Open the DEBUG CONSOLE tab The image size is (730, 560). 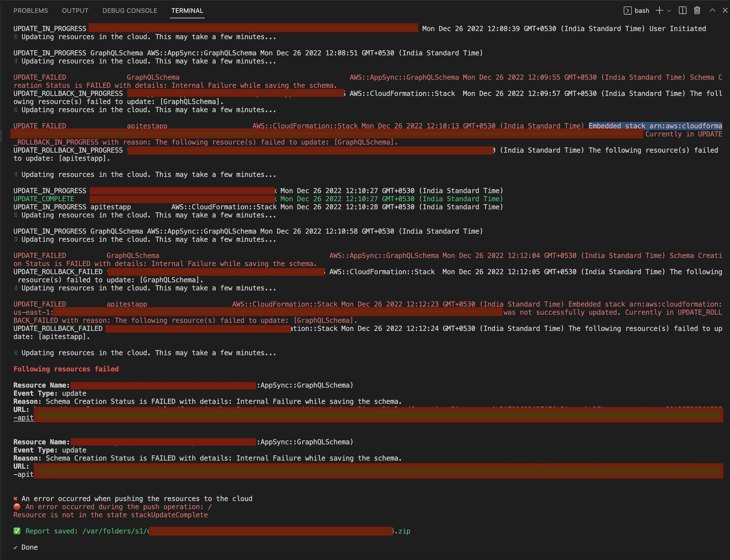130,11
